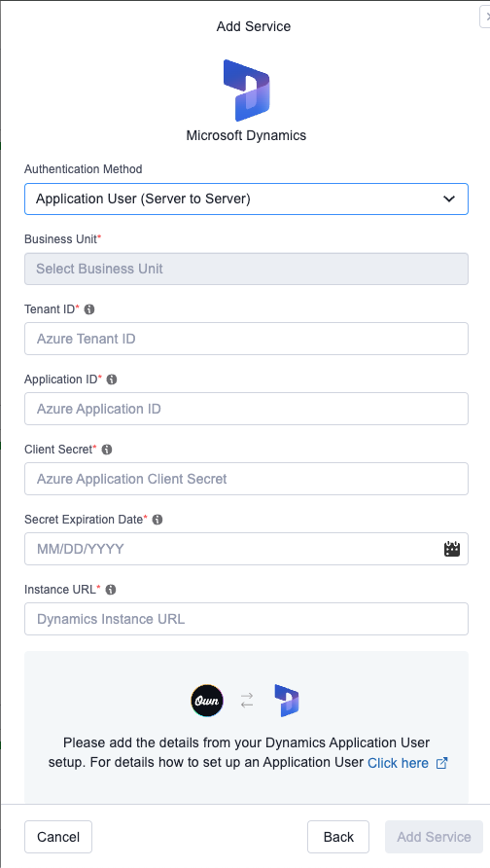Focus the Azure Tenant ID field
The height and width of the screenshot is (868, 490).
(246, 339)
